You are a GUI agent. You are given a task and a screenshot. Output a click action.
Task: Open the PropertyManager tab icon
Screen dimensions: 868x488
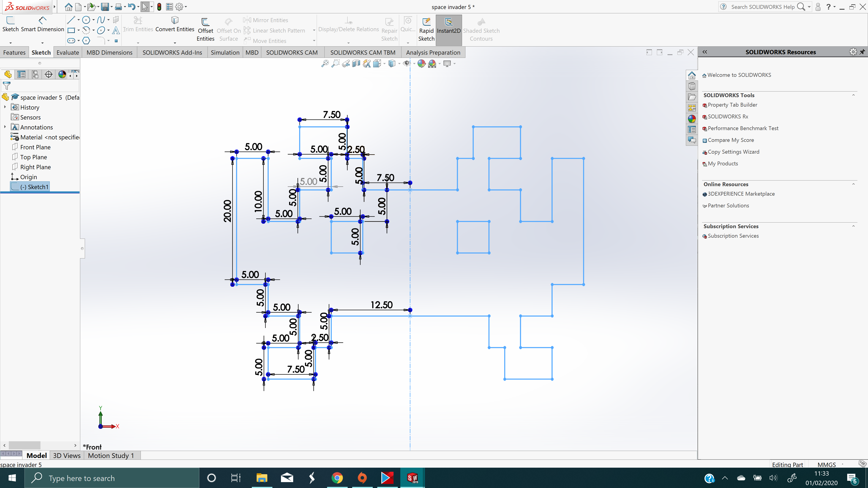coord(21,74)
